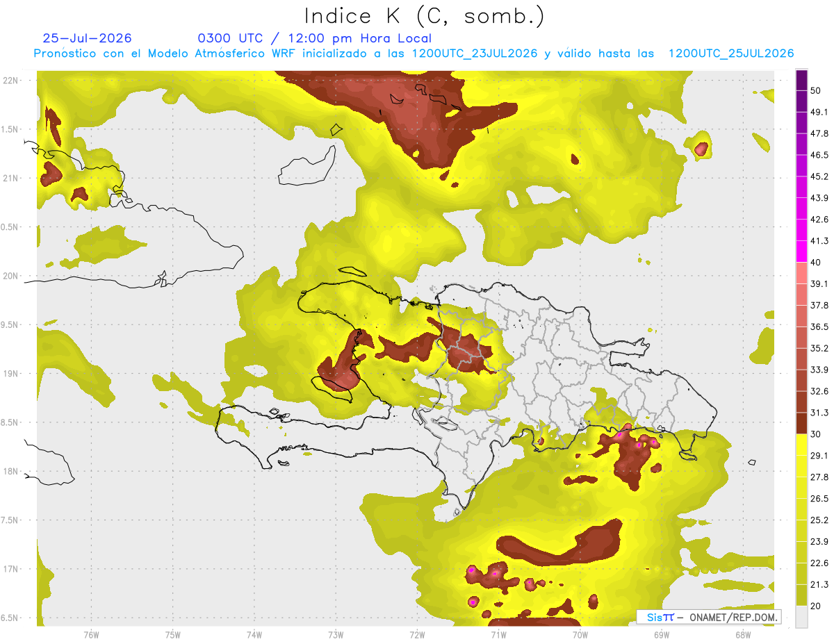Click the longitude axis label "76W"

pos(91,635)
